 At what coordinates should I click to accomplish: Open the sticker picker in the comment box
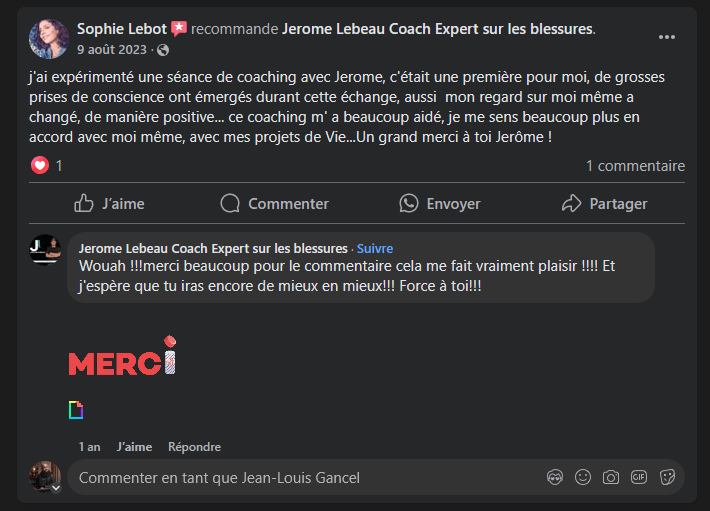(667, 478)
